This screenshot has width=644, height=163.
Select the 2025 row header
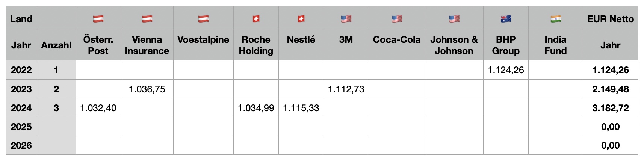click(21, 127)
